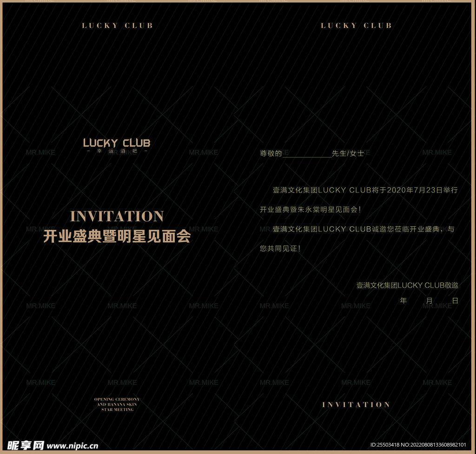
Task: Select the large gold INVITATION heading
Action: tap(117, 217)
